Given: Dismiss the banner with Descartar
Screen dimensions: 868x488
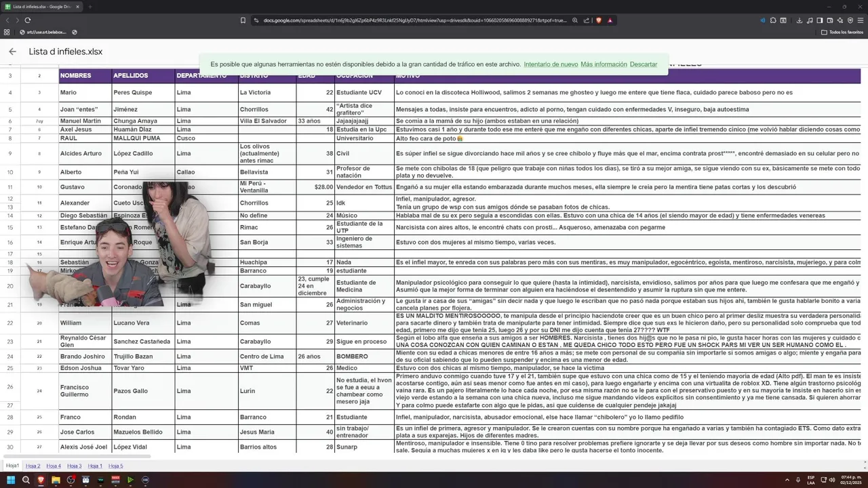Looking at the screenshot, I should point(643,64).
